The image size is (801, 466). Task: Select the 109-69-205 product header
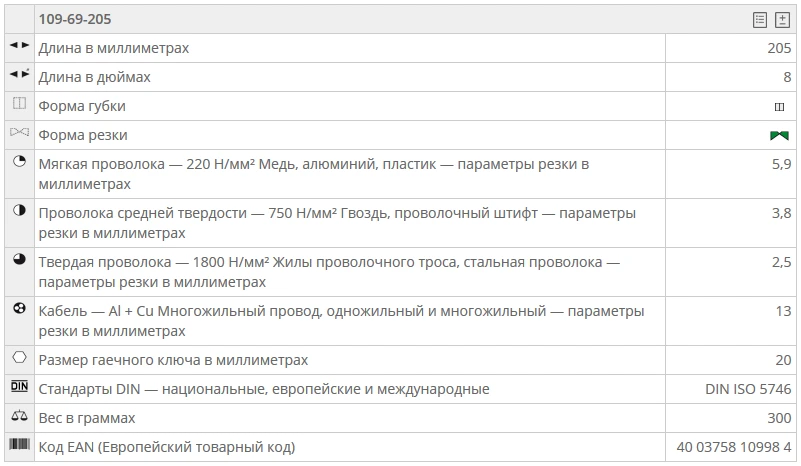point(75,19)
